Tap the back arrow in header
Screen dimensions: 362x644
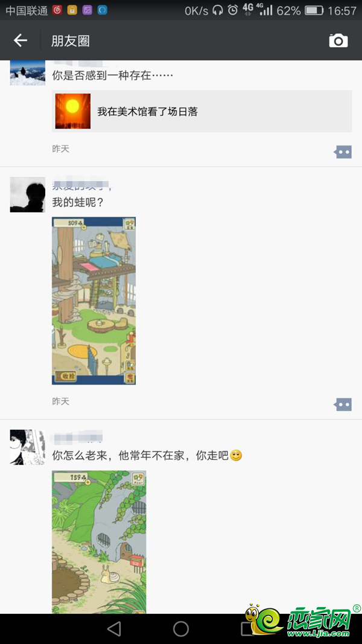(20, 40)
